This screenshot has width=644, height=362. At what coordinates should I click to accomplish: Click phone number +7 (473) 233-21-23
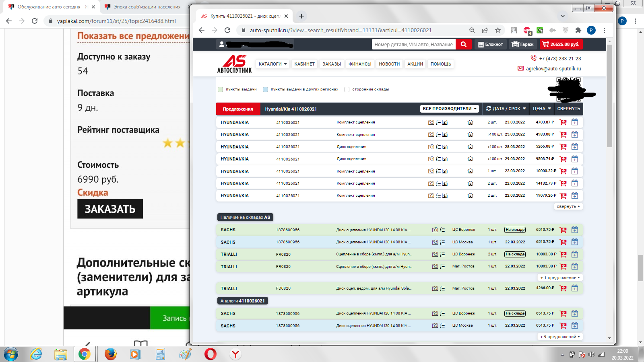point(560,58)
